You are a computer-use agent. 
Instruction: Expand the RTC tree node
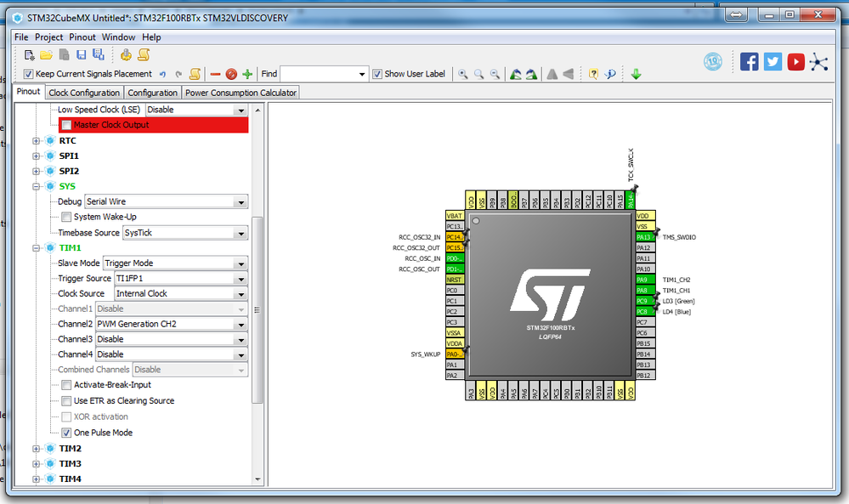[x=37, y=141]
